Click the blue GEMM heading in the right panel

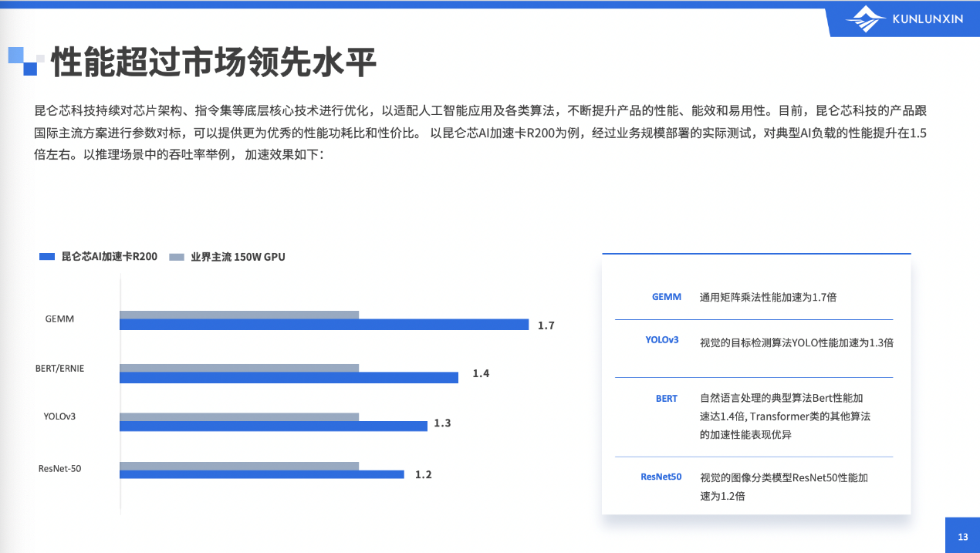(667, 296)
